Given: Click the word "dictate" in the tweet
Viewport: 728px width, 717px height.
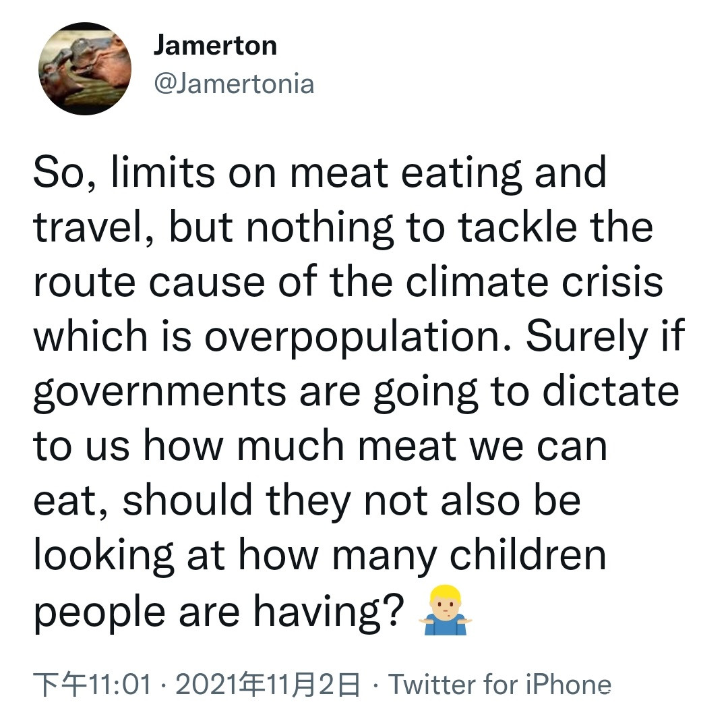Looking at the screenshot, I should tap(611, 392).
